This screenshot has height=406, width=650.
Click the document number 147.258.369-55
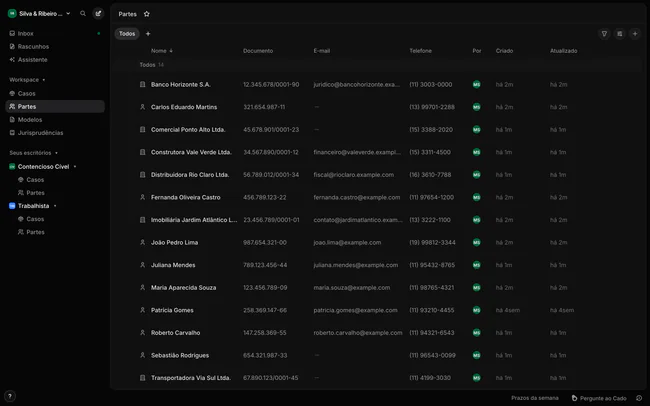[264, 333]
